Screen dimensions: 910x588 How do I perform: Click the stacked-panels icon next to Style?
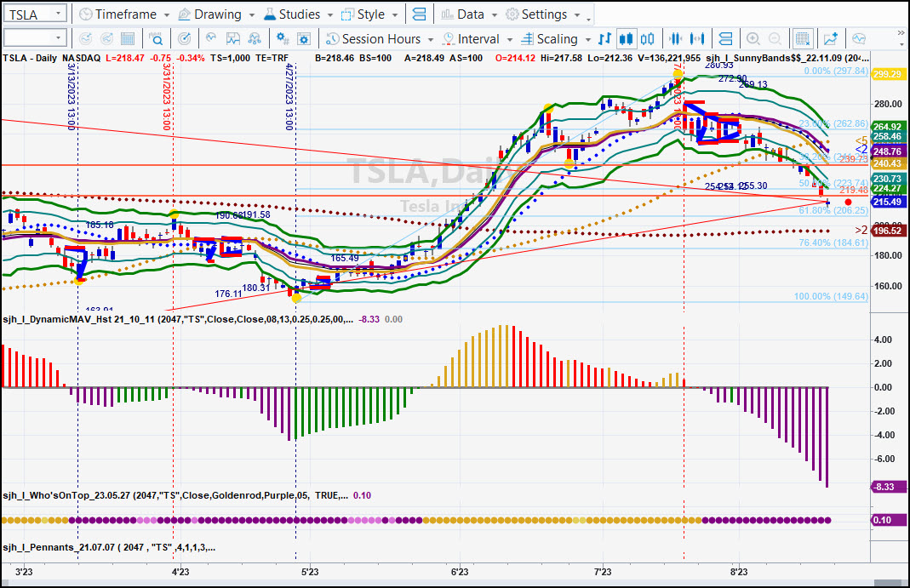coord(419,14)
